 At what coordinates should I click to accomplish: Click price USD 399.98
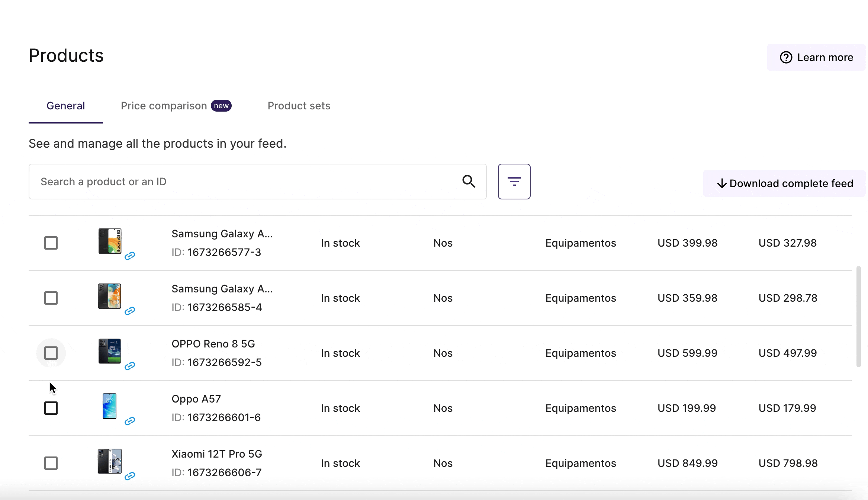[687, 243]
